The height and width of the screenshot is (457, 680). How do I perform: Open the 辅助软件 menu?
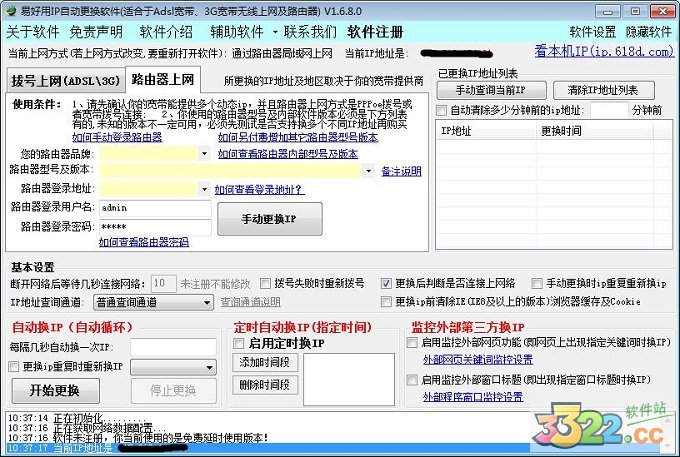[x=237, y=32]
